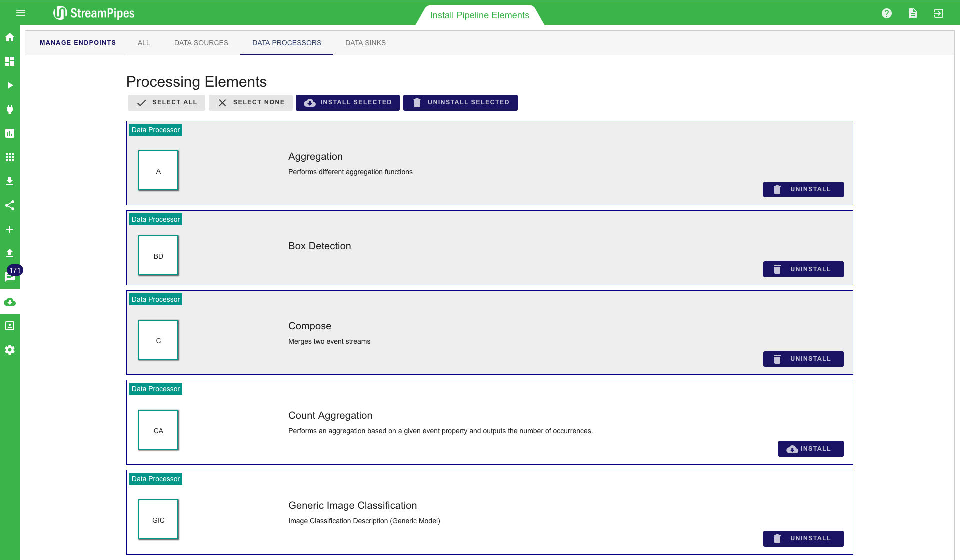This screenshot has height=560, width=960.
Task: Open the All tab
Action: pos(144,43)
